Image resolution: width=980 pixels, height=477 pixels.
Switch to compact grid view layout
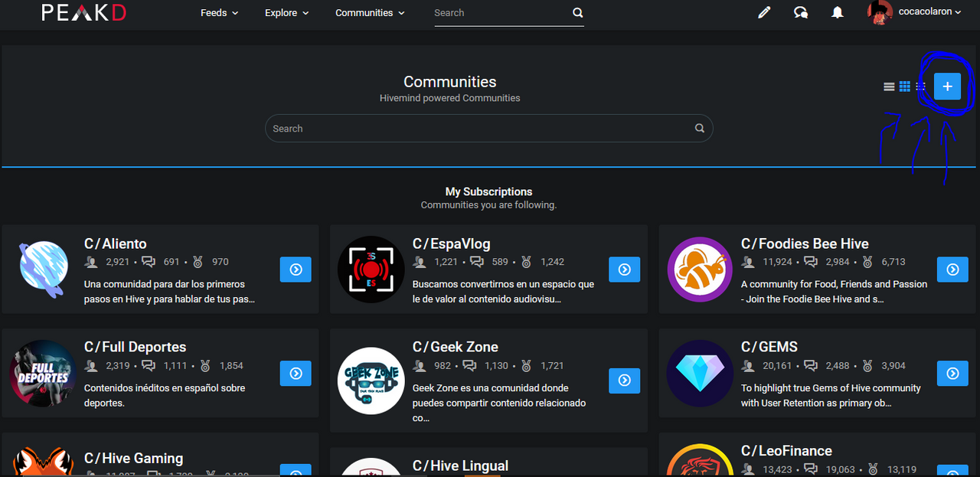pyautogui.click(x=921, y=87)
